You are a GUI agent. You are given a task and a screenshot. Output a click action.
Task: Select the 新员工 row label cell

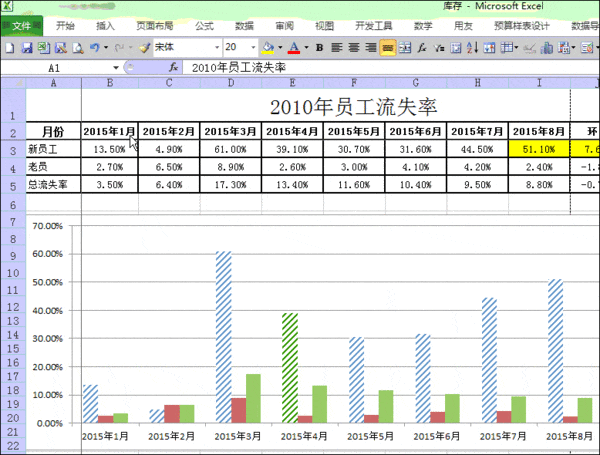point(54,149)
